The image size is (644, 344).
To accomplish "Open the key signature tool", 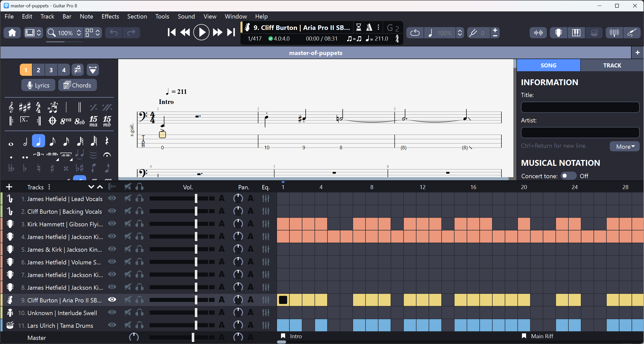I will coord(25,107).
